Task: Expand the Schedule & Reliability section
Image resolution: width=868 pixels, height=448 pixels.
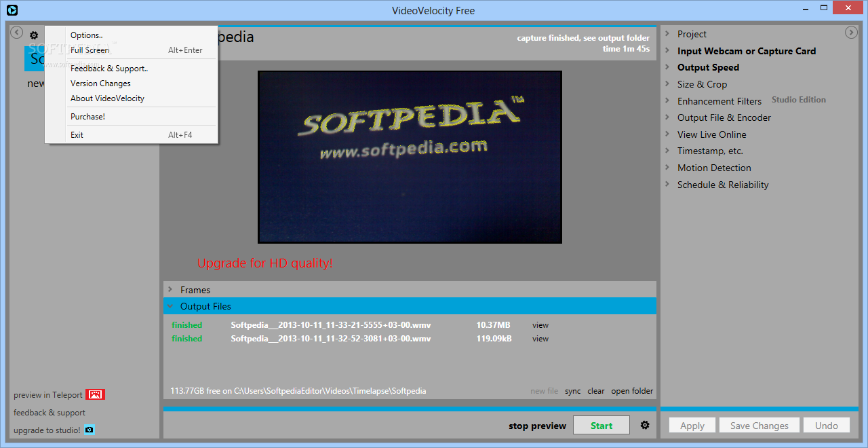Action: coord(723,185)
